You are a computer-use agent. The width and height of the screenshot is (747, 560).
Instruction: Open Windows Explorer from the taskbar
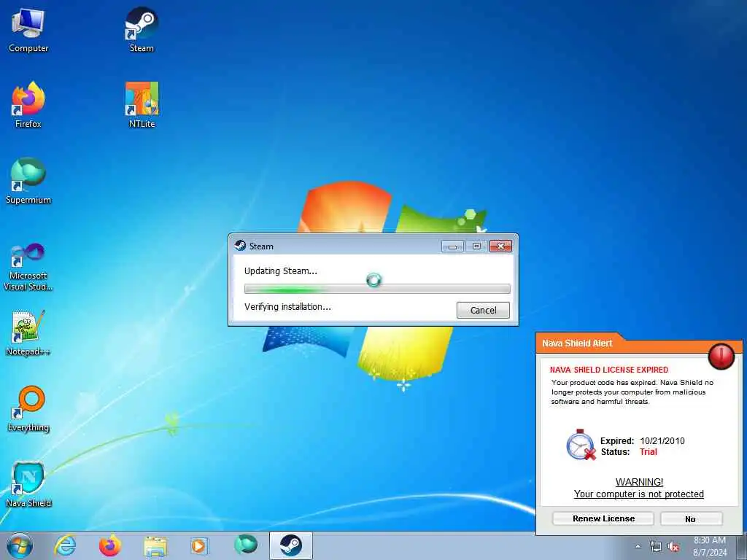pos(155,546)
